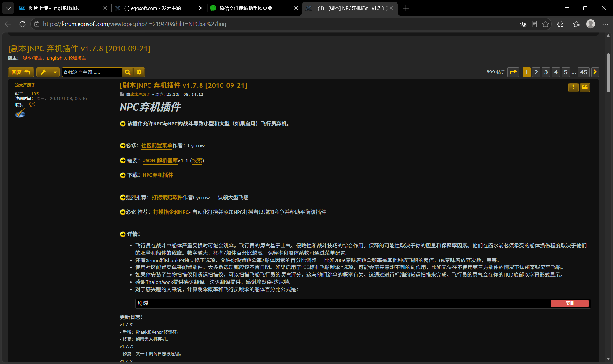This screenshot has width=613, height=364.
Task: Toggle the 剧透 spoiler 节目 button
Action: pyautogui.click(x=570, y=303)
